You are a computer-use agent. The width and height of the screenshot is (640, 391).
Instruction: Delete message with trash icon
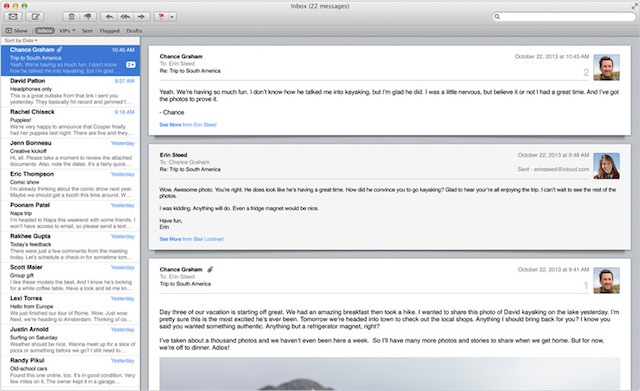coord(71,17)
